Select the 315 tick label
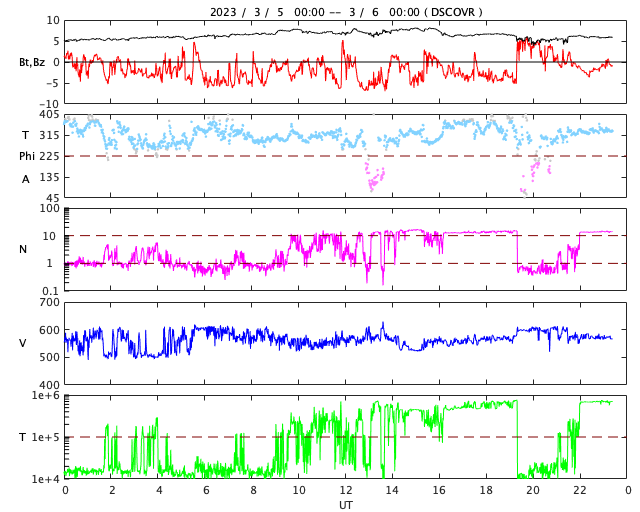The width and height of the screenshot is (640, 512). (49, 135)
